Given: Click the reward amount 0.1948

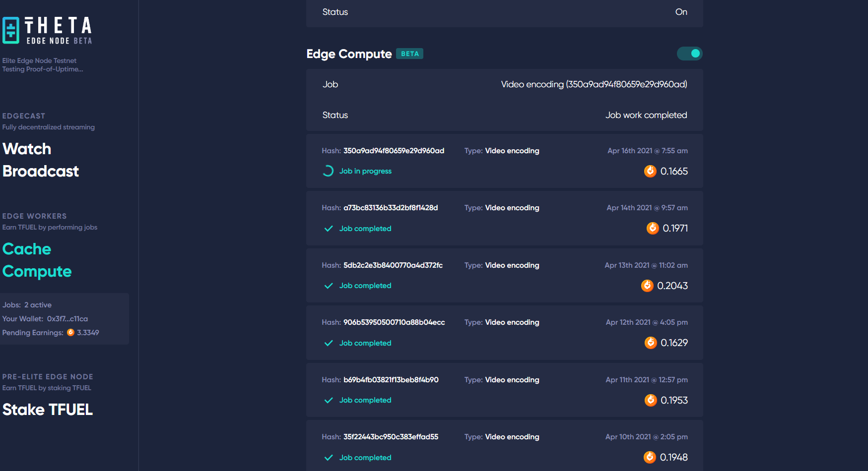Looking at the screenshot, I should point(673,457).
